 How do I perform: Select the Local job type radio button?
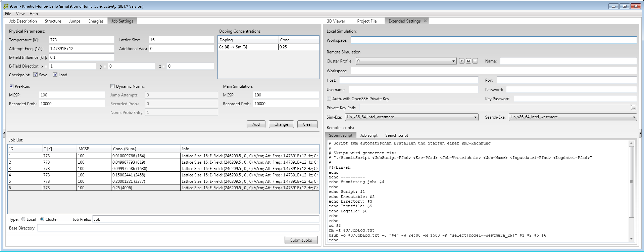[23, 219]
